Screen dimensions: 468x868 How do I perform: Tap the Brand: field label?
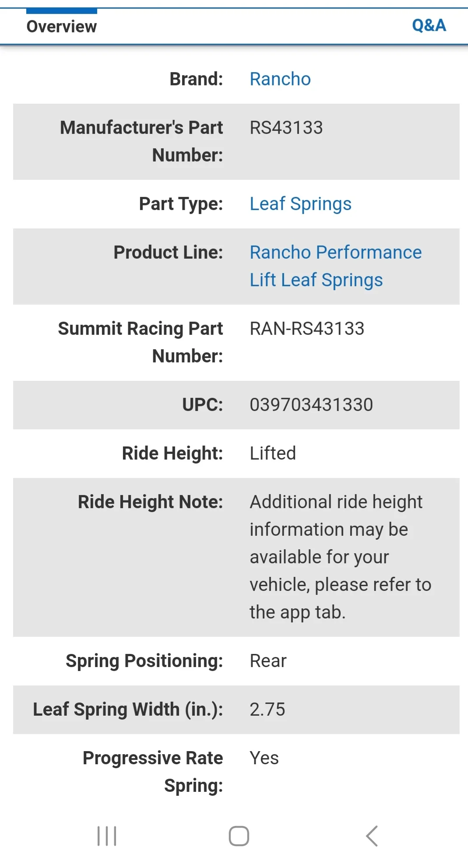[196, 79]
